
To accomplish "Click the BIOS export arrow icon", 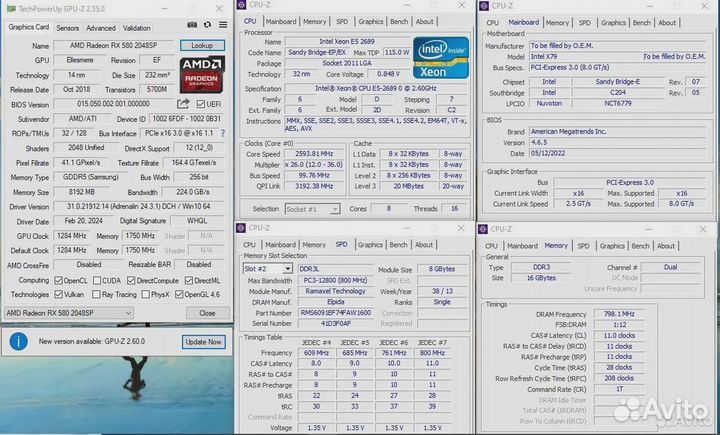I will tap(184, 103).
